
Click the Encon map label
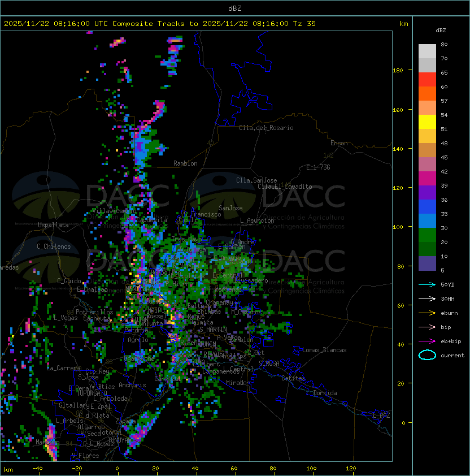(x=339, y=143)
